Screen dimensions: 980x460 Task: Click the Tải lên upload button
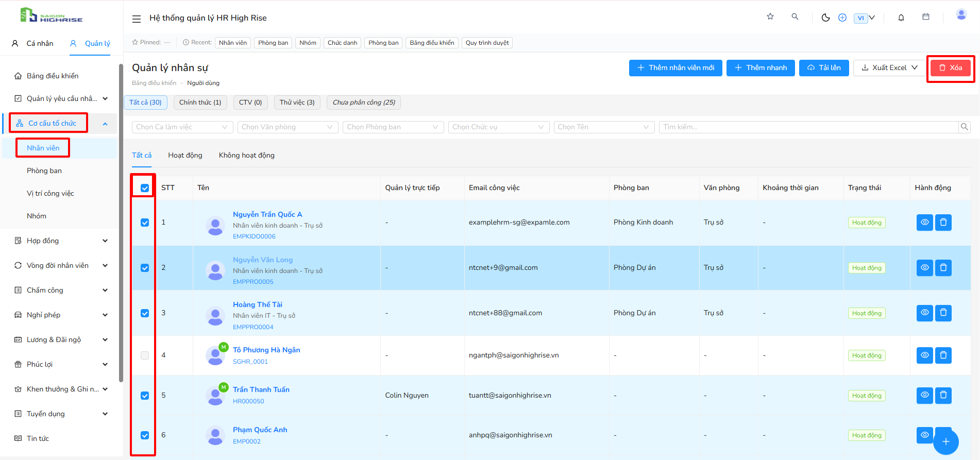point(824,68)
